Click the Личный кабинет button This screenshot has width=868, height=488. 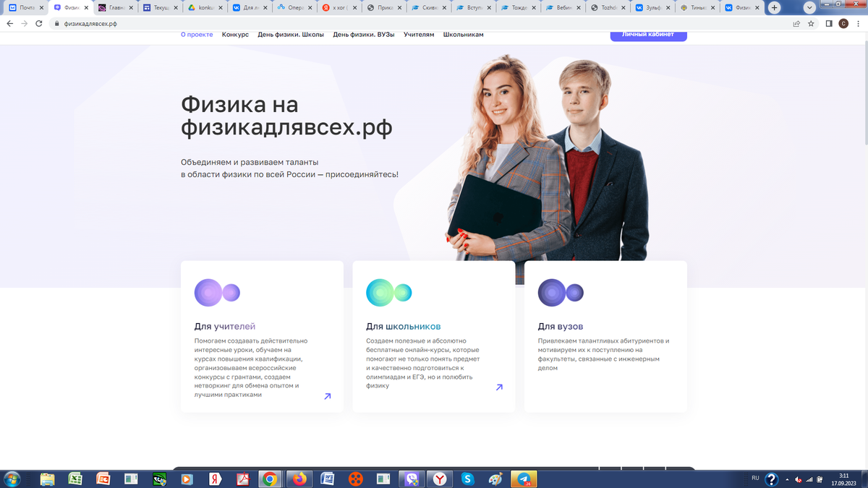coord(648,34)
